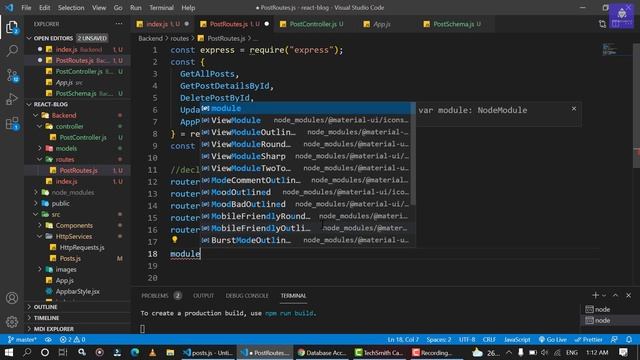
Task: Expand the MDI Explorer section
Action: (x=78, y=329)
